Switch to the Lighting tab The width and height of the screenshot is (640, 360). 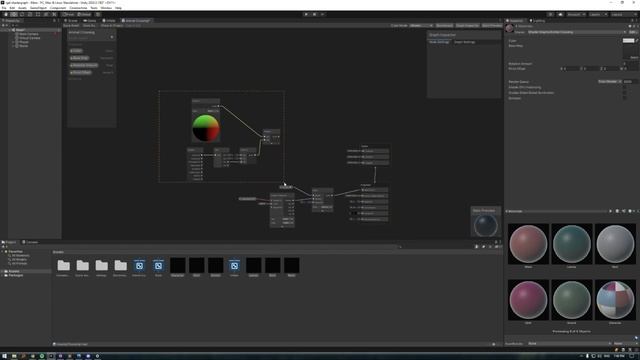[538, 20]
